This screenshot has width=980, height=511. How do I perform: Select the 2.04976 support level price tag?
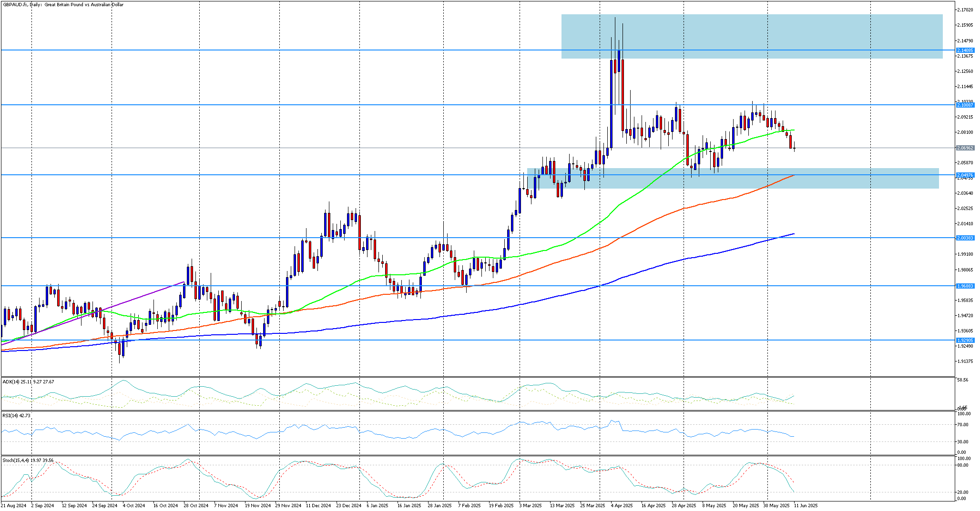click(x=965, y=175)
